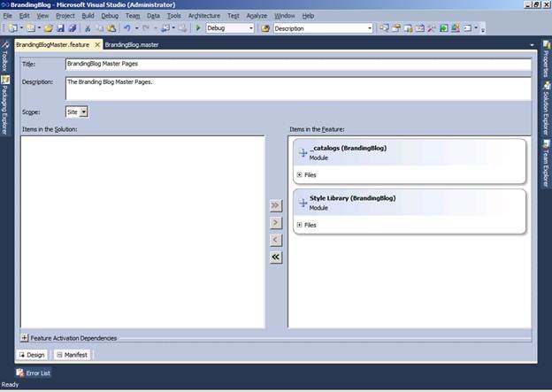Click the Navigate Backward icon
Screen dimensions: 552x392
165,28
